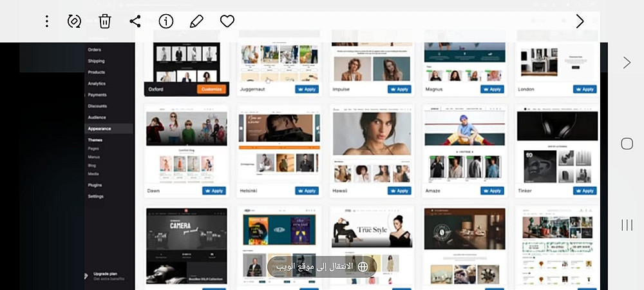The width and height of the screenshot is (644, 290).
Task: Select Blog under Appearance
Action: click(92, 166)
